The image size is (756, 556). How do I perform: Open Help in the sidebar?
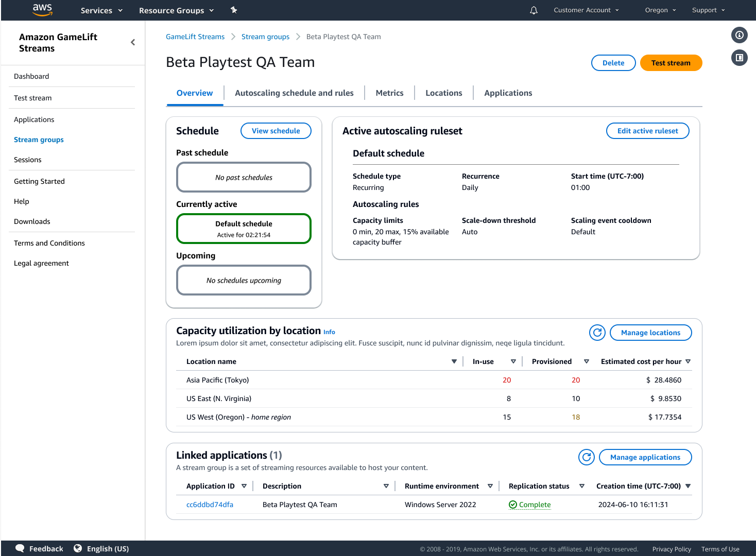(x=22, y=201)
